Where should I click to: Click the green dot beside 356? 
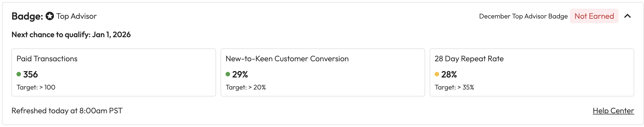click(19, 74)
